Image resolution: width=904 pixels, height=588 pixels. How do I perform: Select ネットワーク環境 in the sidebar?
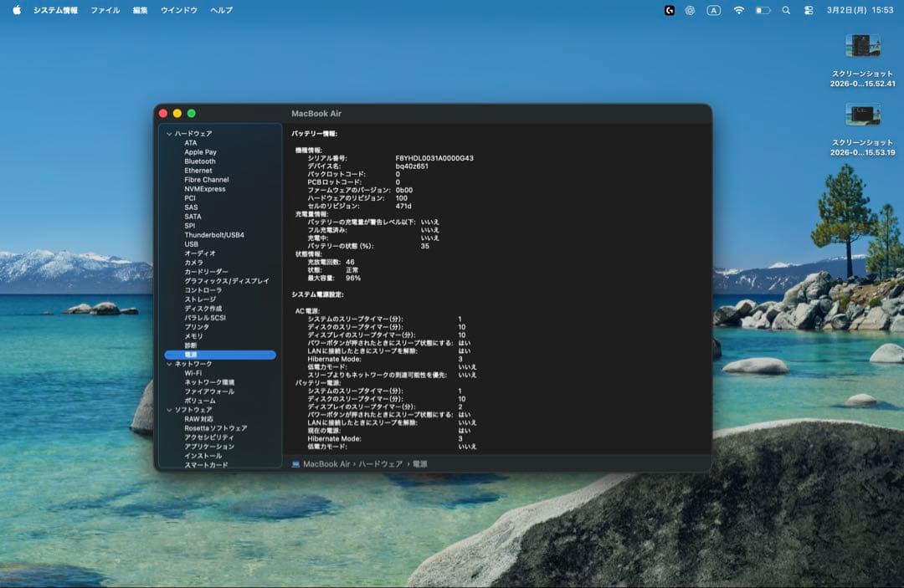209,382
